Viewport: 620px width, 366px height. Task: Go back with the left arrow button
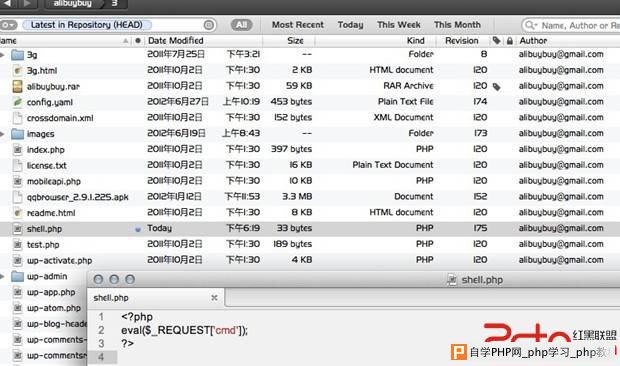tap(7, 4)
